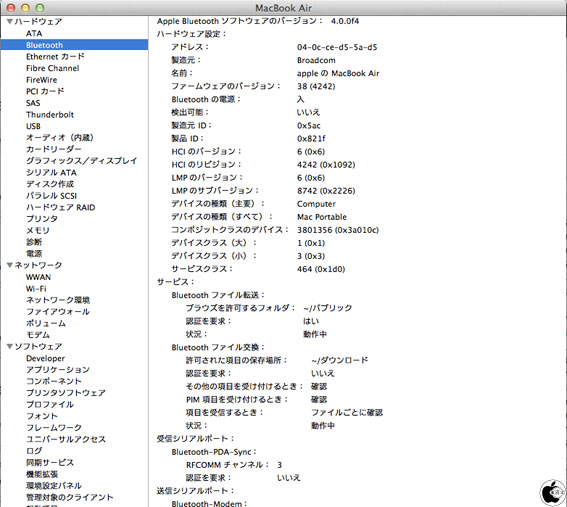This screenshot has width=567, height=507.
Task: Collapse the ソフトウェア disclosure triangle
Action: coord(10,346)
